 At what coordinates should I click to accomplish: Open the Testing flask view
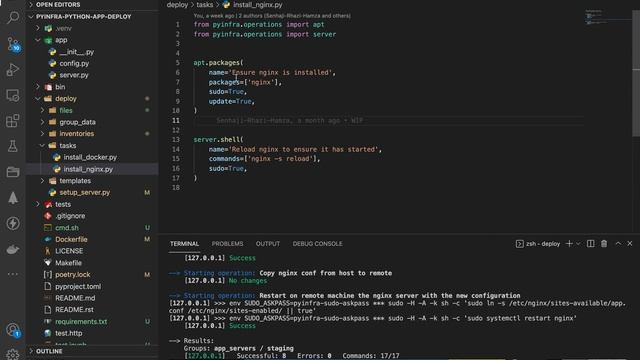point(13,146)
